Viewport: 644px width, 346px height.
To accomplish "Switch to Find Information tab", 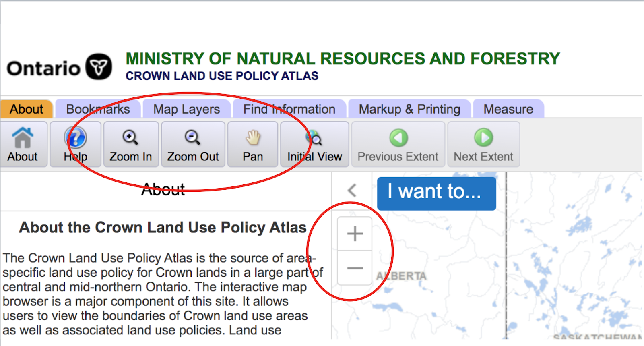I will click(289, 109).
